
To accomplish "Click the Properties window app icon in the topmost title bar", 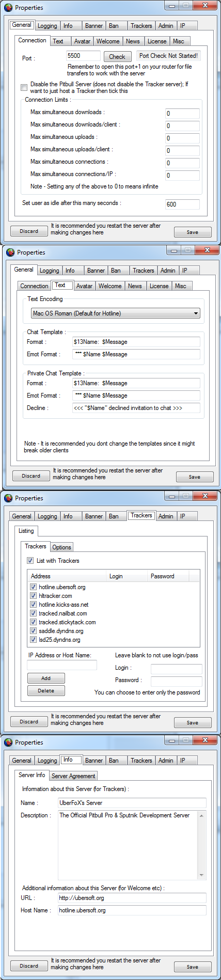I will pos(8,8).
